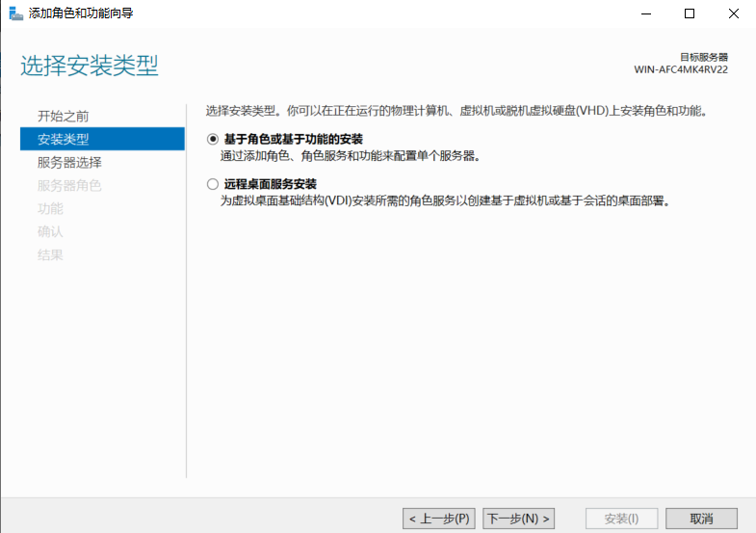Viewport: 756px width, 533px height.
Task: Go to the 开始之前 step in the sidebar
Action: click(x=63, y=116)
